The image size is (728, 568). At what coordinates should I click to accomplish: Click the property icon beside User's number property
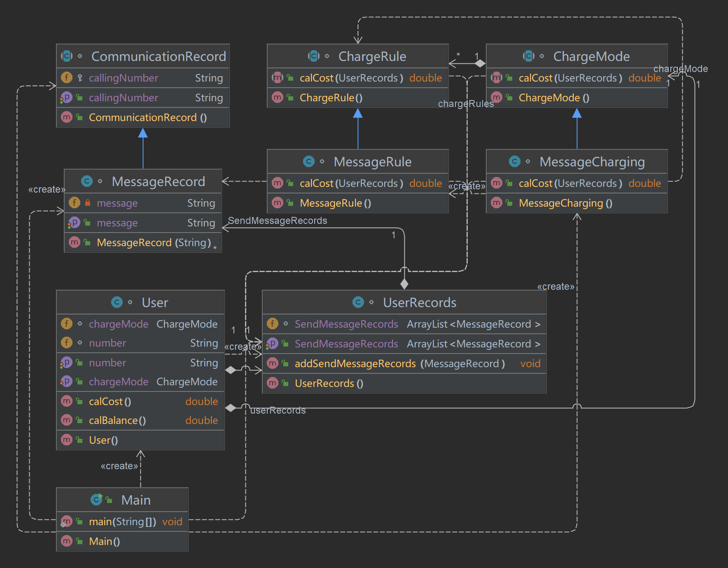point(67,362)
